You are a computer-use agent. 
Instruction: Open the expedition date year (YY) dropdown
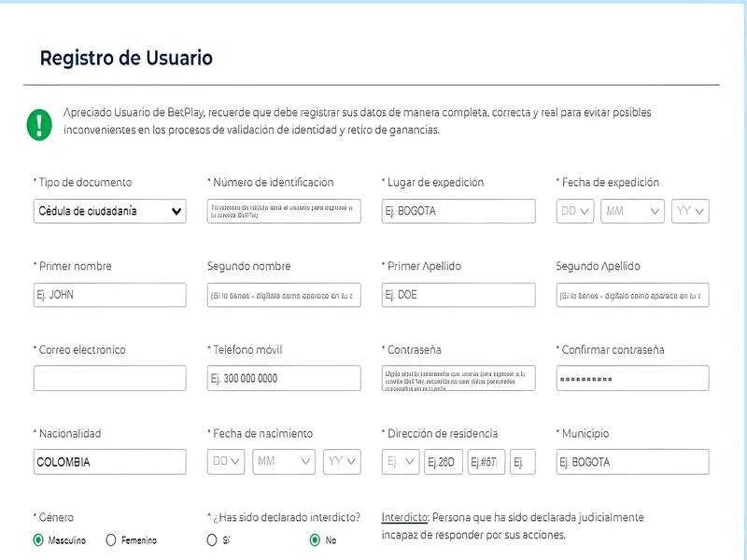tap(690, 211)
